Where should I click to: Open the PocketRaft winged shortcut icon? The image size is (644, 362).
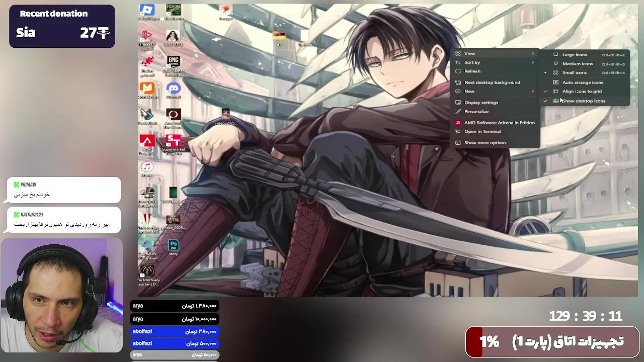pyautogui.click(x=147, y=117)
